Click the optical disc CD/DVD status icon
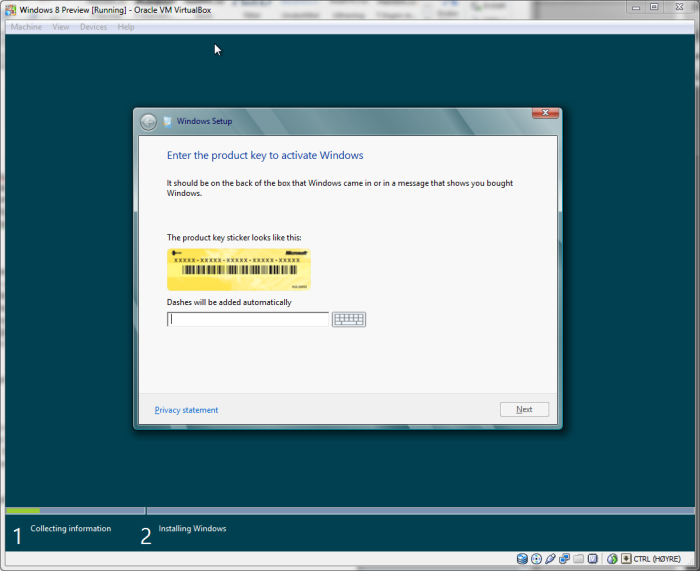Viewport: 700px width, 571px height. coord(536,558)
